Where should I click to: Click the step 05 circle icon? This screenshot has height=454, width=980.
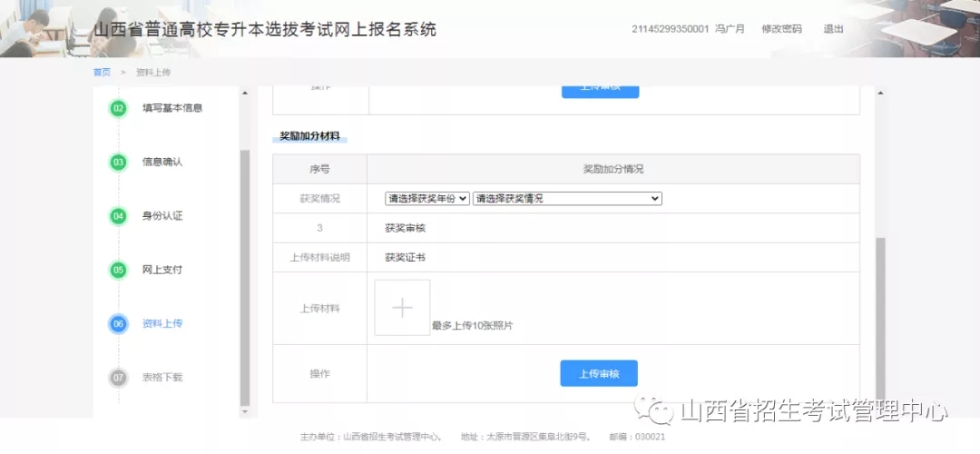point(118,271)
